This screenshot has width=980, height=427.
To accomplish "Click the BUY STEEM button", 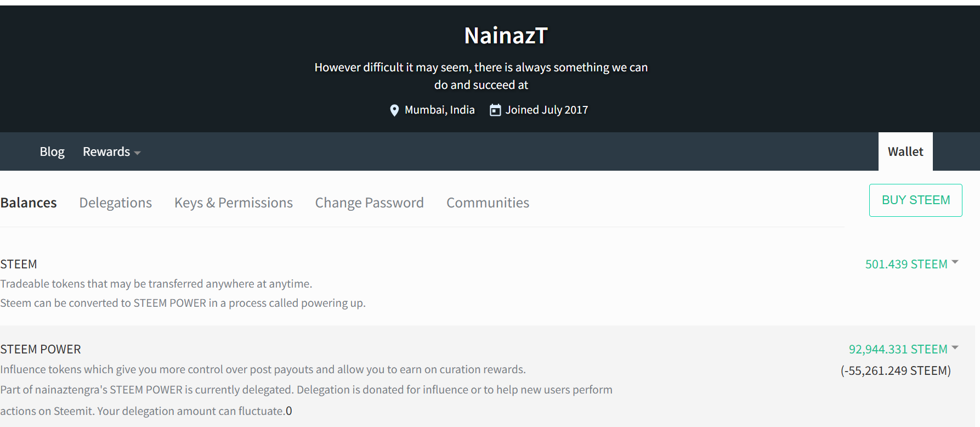I will [916, 200].
